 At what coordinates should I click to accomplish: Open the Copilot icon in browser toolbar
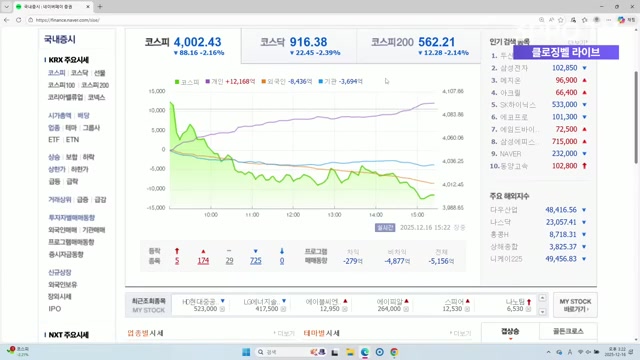[621, 20]
